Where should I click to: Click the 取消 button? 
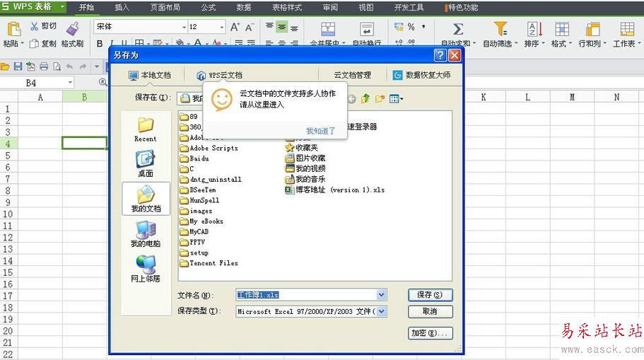pos(430,311)
